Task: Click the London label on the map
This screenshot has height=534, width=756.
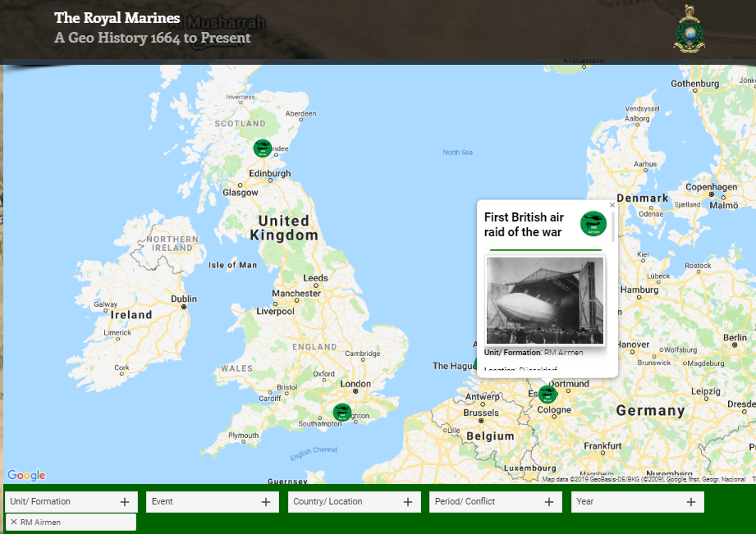Action: click(x=355, y=384)
